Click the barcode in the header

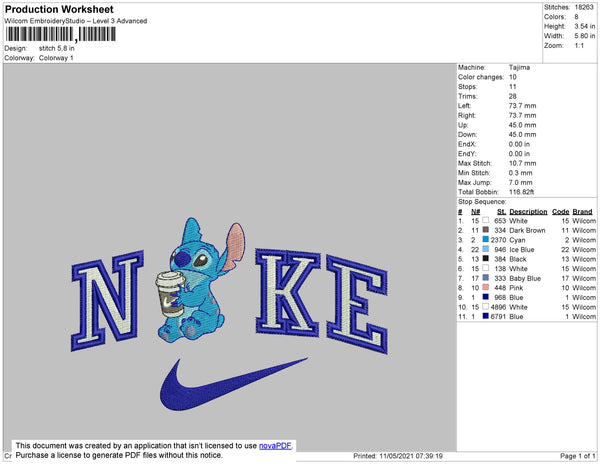point(60,34)
